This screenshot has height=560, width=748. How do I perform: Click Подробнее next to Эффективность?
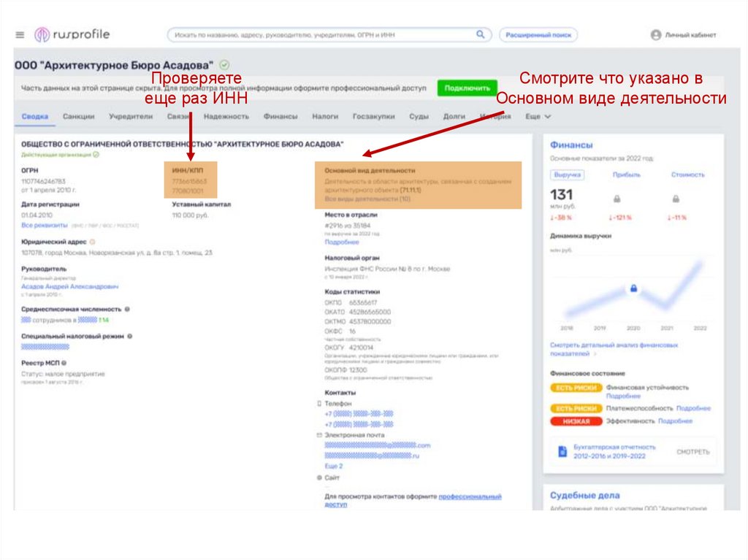coord(675,421)
